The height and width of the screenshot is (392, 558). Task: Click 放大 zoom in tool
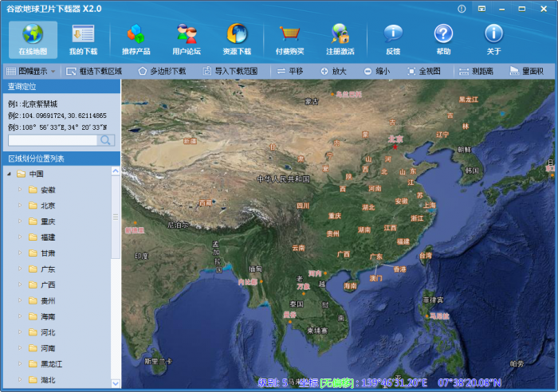(333, 71)
